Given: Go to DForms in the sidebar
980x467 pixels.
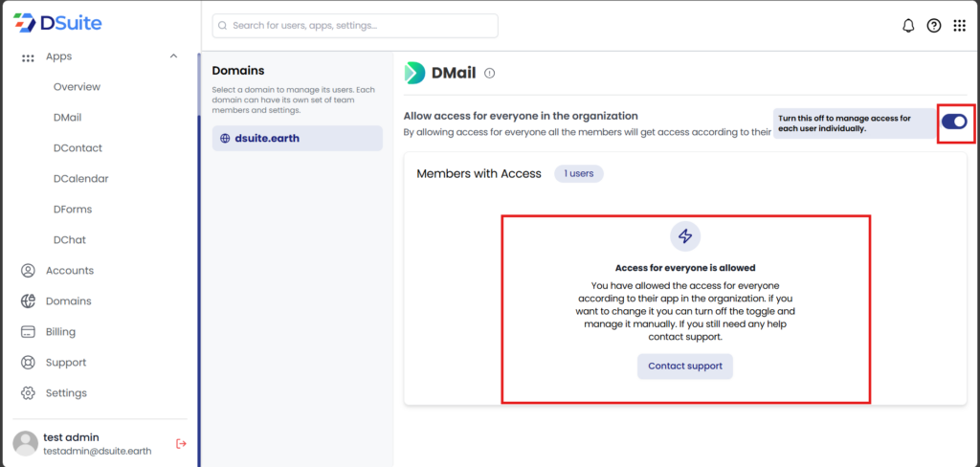Looking at the screenshot, I should [73, 210].
